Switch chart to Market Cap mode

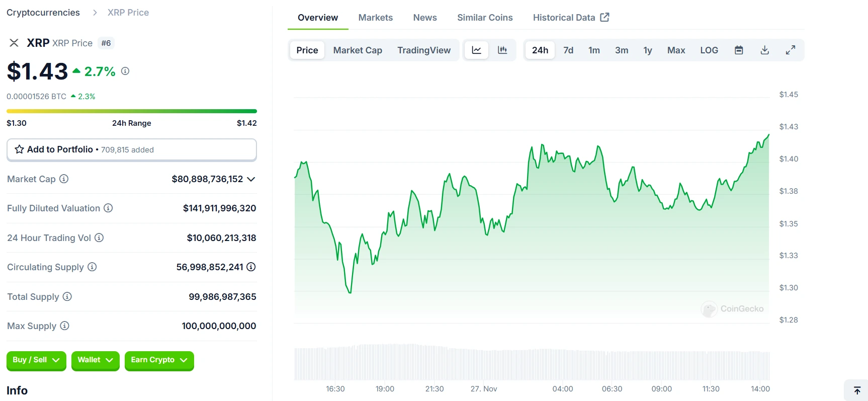(x=358, y=50)
